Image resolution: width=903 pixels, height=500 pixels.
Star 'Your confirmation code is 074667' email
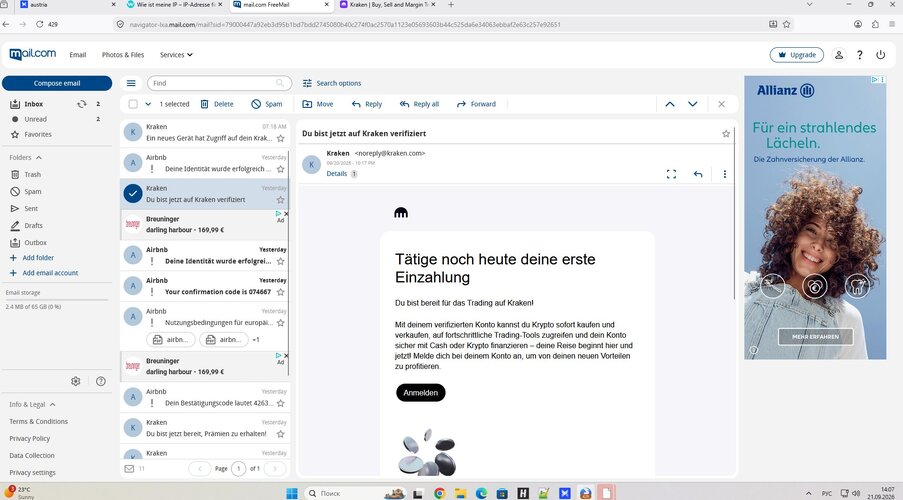[x=280, y=292]
